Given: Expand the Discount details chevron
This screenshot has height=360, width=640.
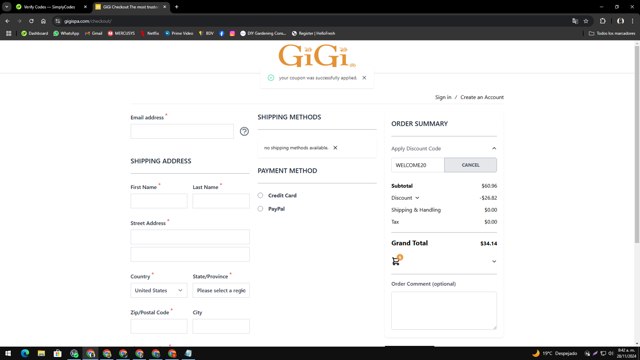Looking at the screenshot, I should pos(417,198).
